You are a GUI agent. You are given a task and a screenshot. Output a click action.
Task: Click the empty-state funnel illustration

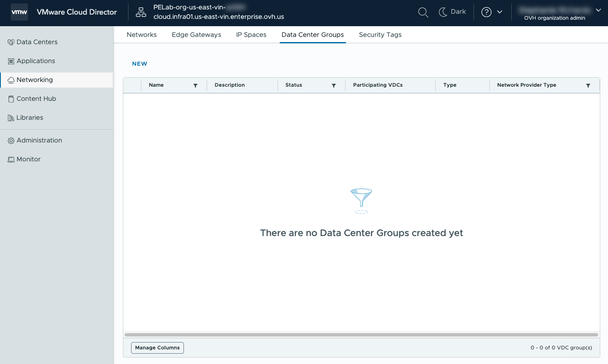(361, 201)
